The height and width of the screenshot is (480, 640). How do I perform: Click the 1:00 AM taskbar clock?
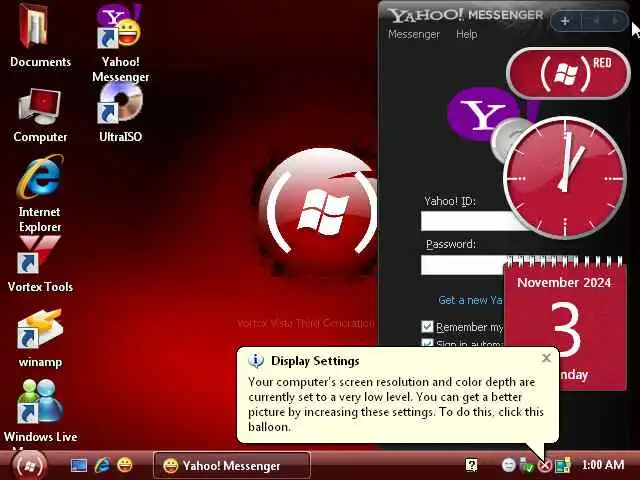(x=603, y=465)
